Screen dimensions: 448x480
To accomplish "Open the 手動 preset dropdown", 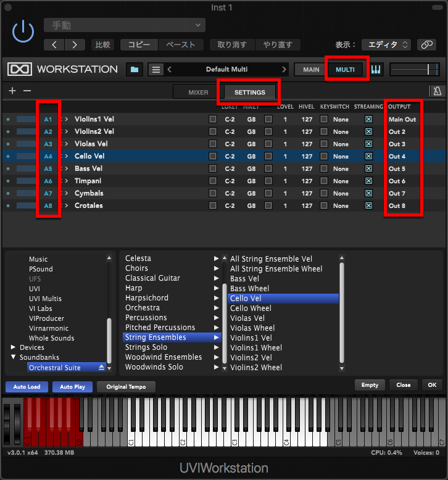I will pos(124,25).
